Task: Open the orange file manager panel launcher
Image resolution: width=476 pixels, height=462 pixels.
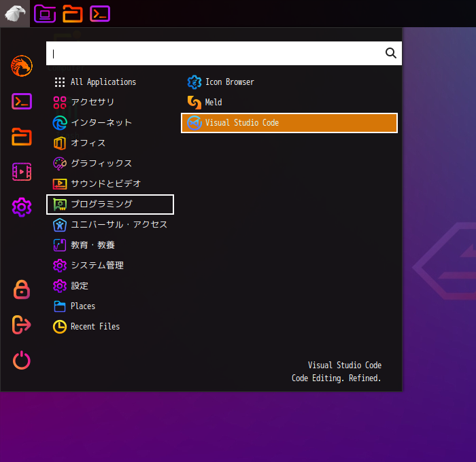Action: (73, 14)
